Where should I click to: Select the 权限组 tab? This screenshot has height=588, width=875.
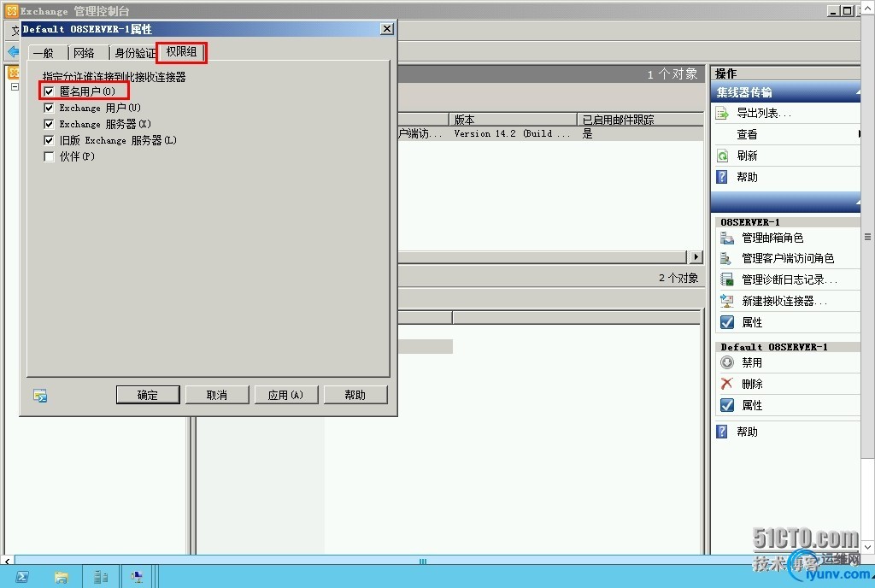[181, 52]
